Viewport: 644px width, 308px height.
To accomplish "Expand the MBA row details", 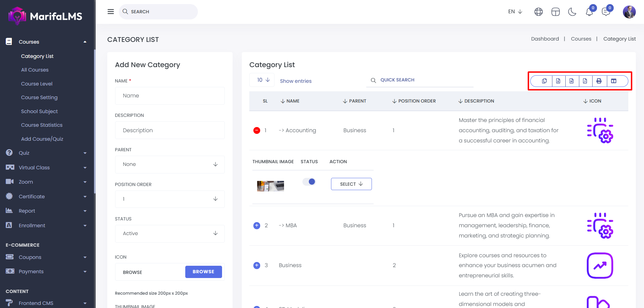I will [x=257, y=226].
